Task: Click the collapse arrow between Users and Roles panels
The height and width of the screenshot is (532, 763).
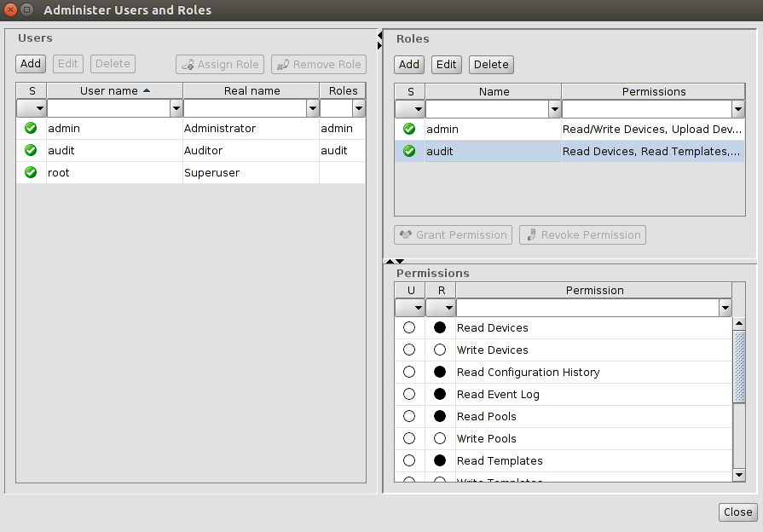Action: 379,35
